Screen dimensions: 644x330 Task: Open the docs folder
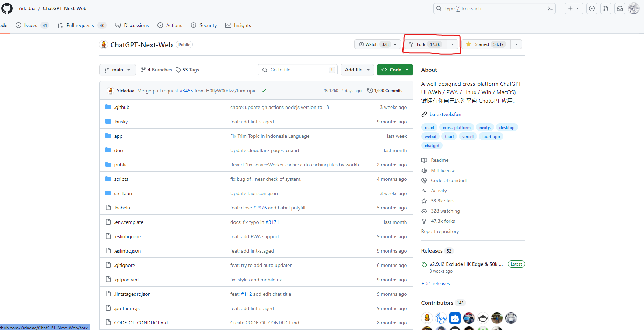(x=119, y=150)
